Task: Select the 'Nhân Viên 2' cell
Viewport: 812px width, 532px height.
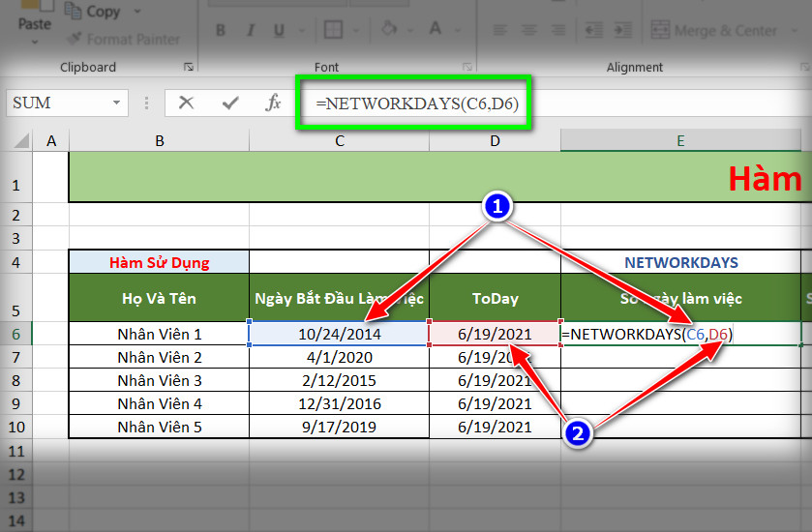Action: (159, 357)
